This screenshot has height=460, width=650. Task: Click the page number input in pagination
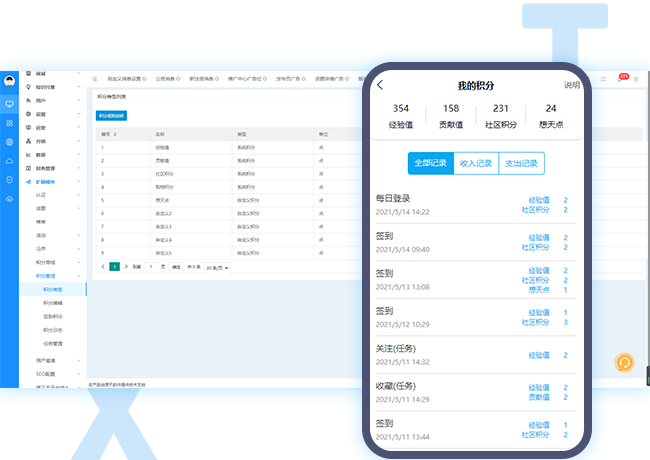tap(150, 267)
